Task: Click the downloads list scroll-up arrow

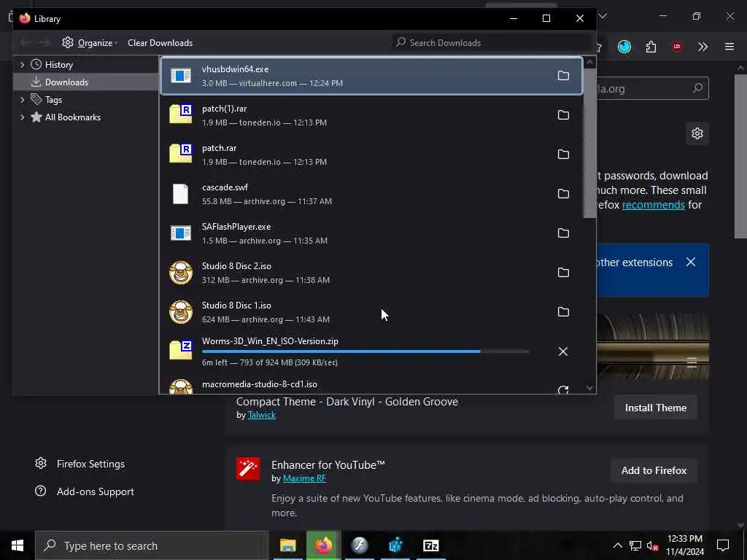Action: click(x=589, y=62)
